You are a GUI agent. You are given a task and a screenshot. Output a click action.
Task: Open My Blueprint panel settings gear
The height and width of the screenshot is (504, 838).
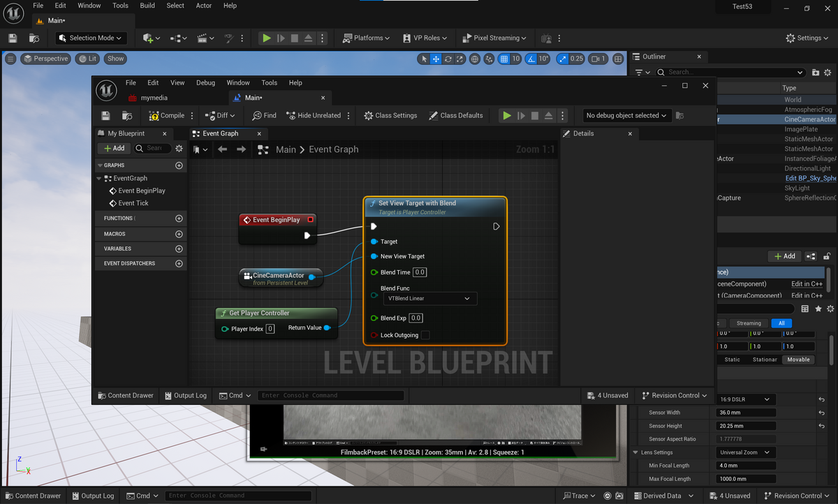(x=179, y=148)
